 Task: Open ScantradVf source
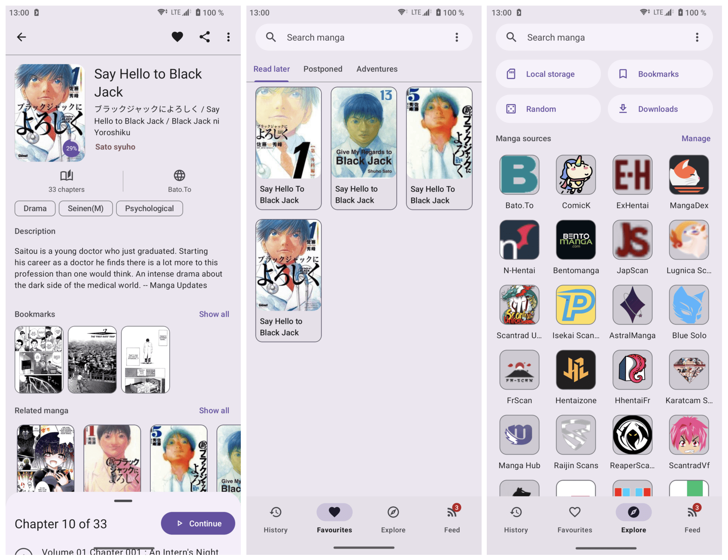point(689,442)
